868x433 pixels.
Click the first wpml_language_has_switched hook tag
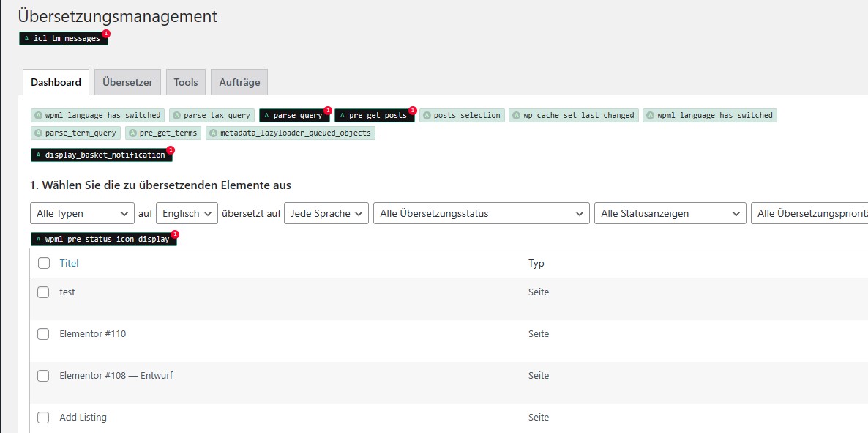tap(97, 115)
